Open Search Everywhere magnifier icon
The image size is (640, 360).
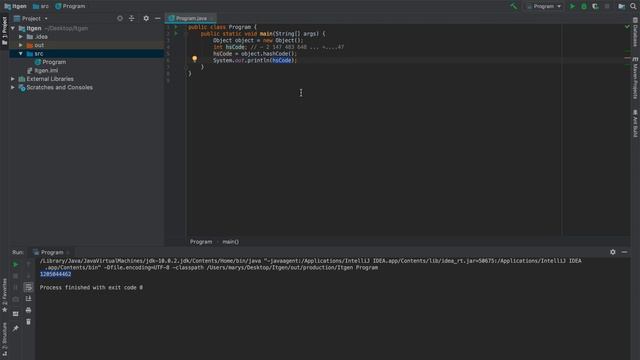[633, 6]
